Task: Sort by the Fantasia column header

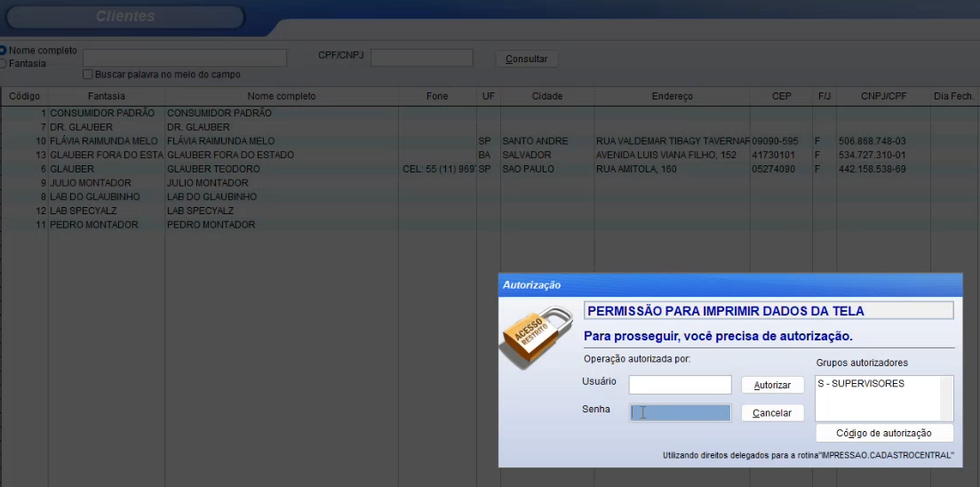Action: (107, 96)
